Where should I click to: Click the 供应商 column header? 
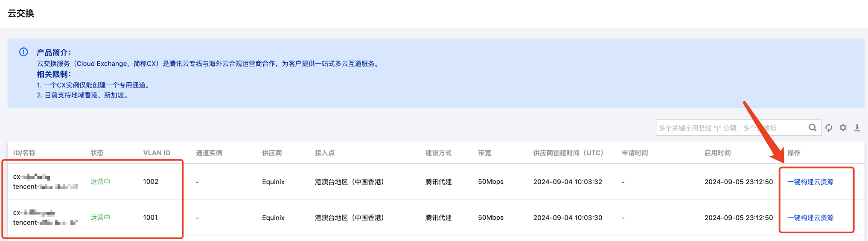coord(272,153)
